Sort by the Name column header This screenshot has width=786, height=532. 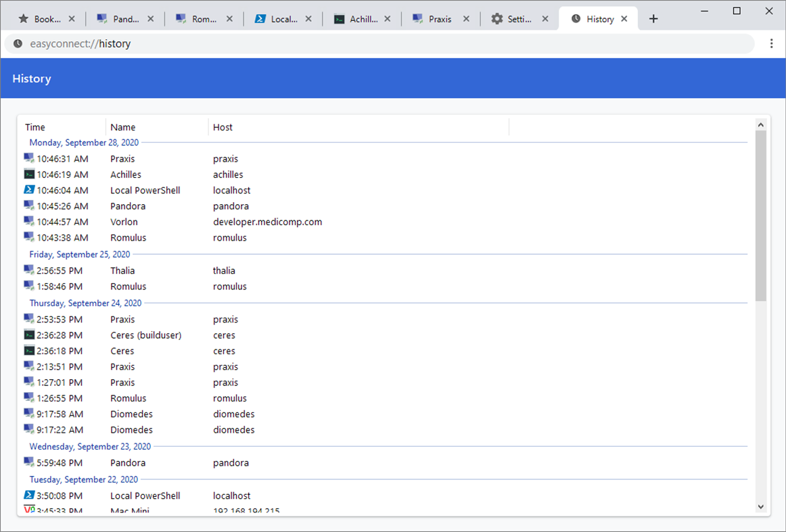click(x=157, y=127)
